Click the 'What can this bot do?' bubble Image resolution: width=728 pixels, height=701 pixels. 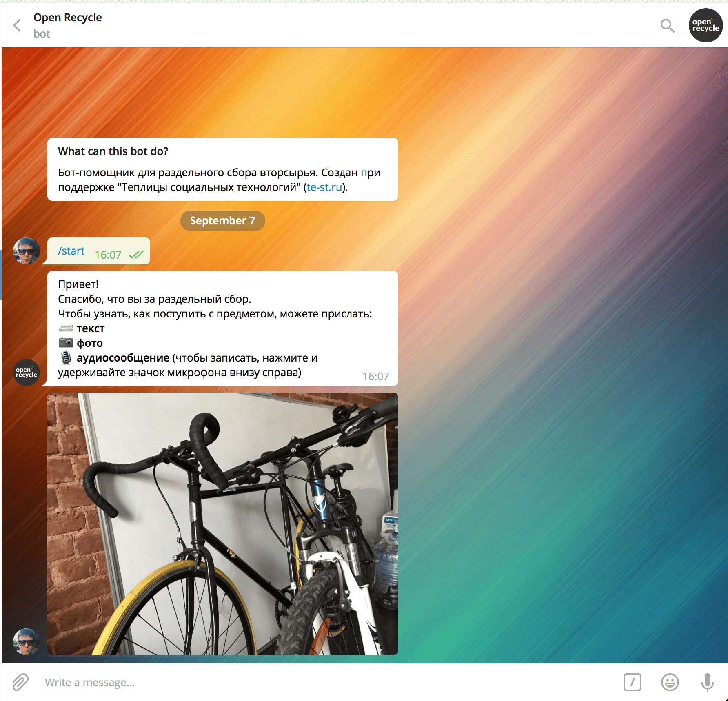coord(222,169)
